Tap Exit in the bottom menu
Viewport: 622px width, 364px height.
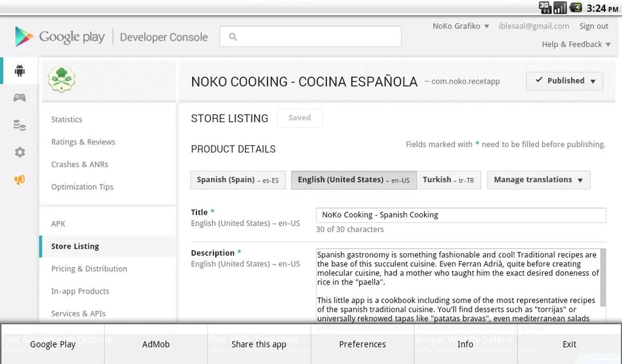click(569, 344)
